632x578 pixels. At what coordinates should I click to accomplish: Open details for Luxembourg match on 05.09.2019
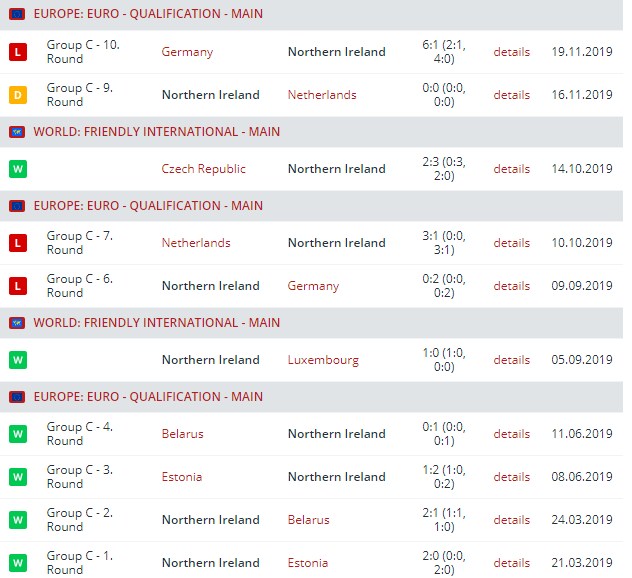click(x=511, y=360)
